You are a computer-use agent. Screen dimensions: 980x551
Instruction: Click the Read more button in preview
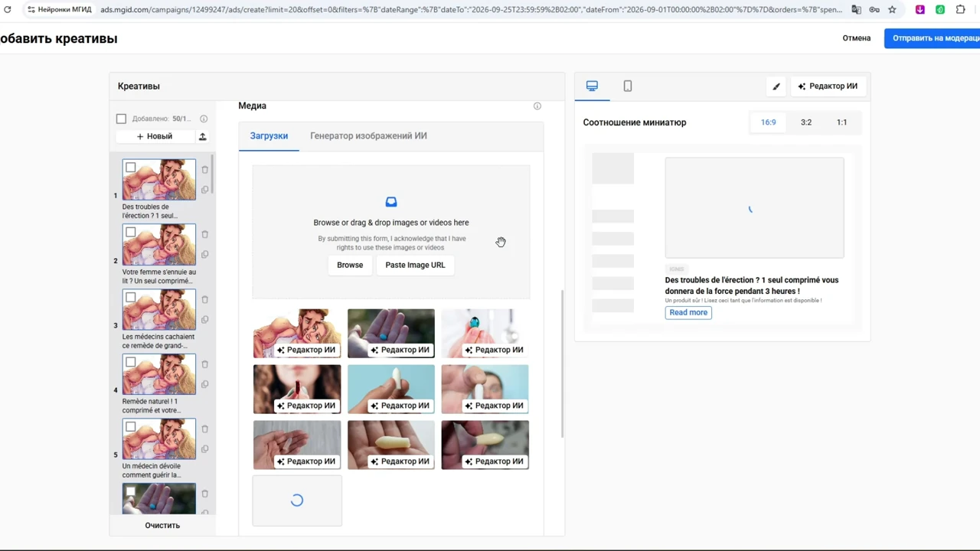point(688,312)
